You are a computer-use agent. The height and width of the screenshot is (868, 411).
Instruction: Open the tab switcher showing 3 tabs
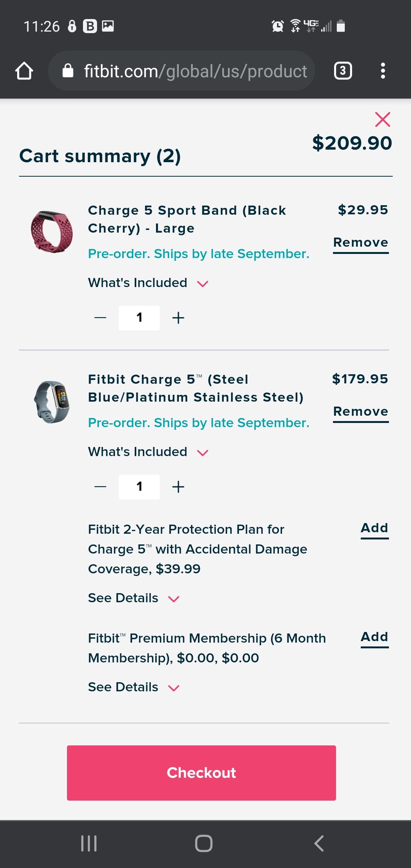click(342, 71)
